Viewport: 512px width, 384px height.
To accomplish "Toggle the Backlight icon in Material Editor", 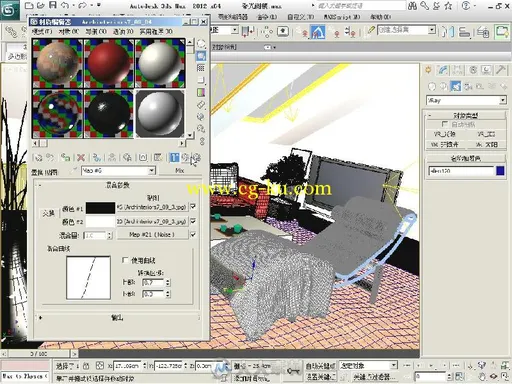I will [201, 56].
